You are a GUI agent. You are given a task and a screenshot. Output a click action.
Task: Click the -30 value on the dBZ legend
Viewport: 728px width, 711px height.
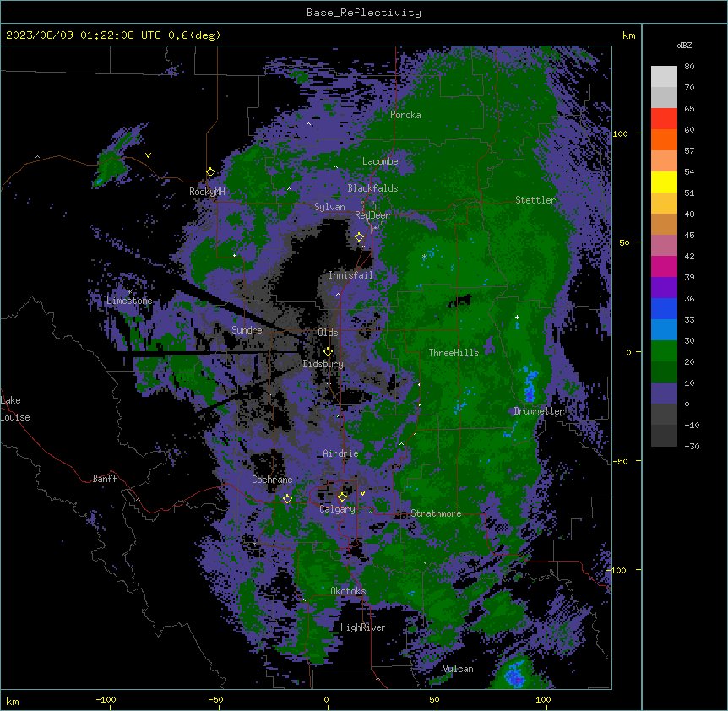pyautogui.click(x=692, y=447)
